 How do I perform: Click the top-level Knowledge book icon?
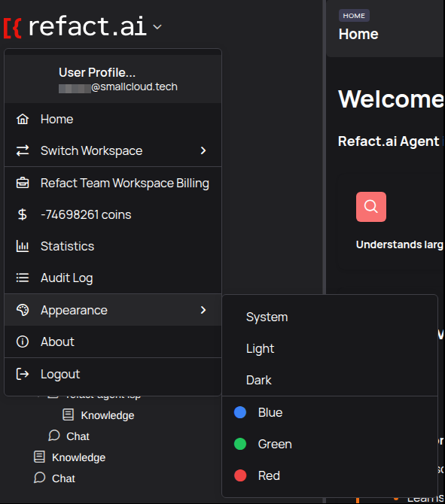[39, 457]
